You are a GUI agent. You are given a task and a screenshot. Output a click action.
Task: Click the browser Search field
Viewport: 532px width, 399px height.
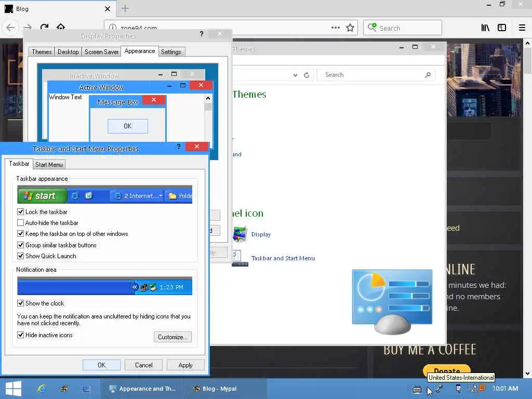coord(403,28)
